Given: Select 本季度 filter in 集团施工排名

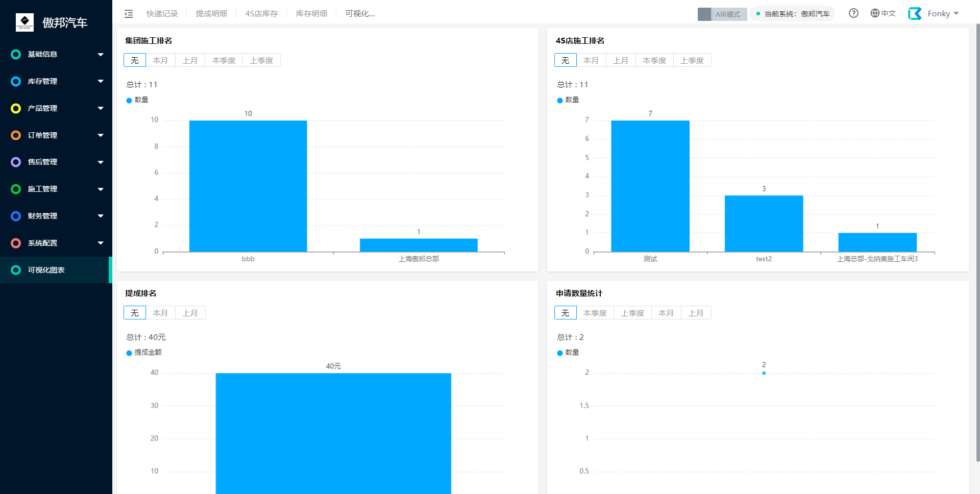Looking at the screenshot, I should (x=224, y=60).
